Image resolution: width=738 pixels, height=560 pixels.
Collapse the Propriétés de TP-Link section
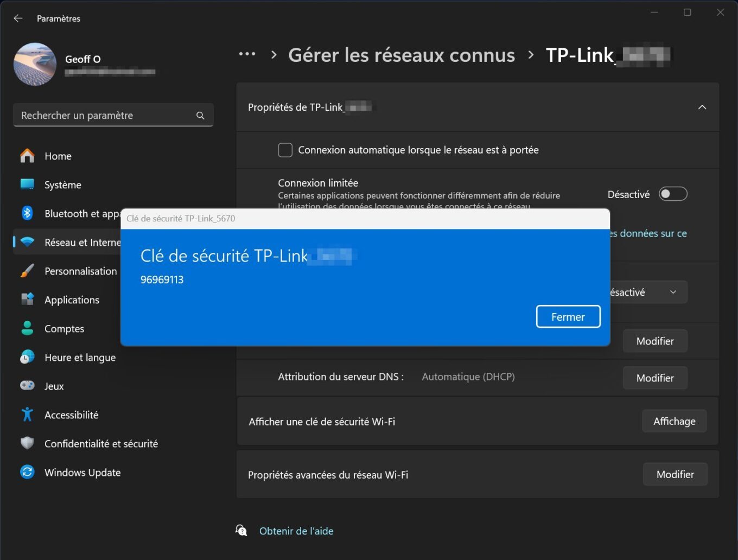tap(702, 107)
